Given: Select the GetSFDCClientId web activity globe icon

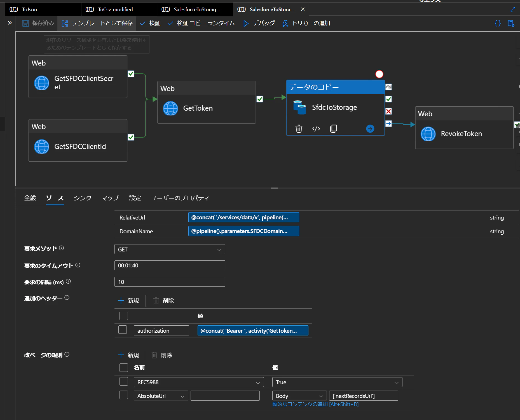Looking at the screenshot, I should (42, 146).
